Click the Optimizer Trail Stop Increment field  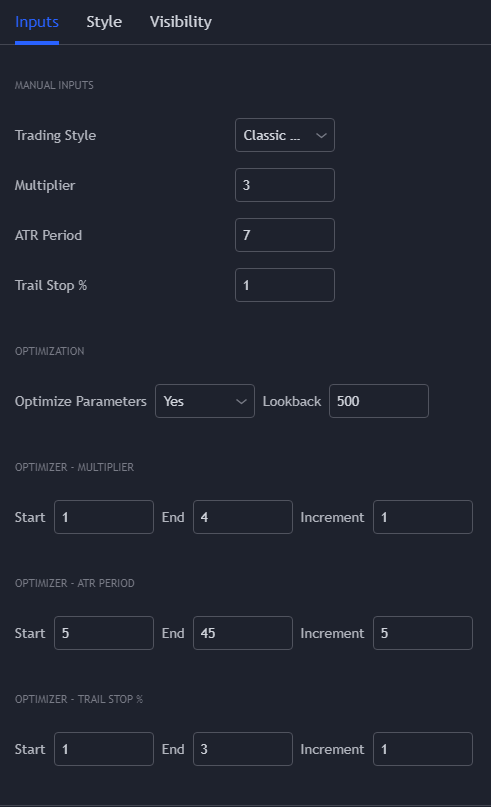[x=423, y=749]
